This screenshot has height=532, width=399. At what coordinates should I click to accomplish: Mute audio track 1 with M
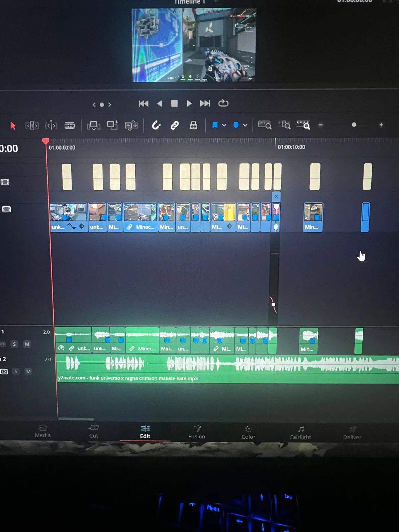(27, 344)
